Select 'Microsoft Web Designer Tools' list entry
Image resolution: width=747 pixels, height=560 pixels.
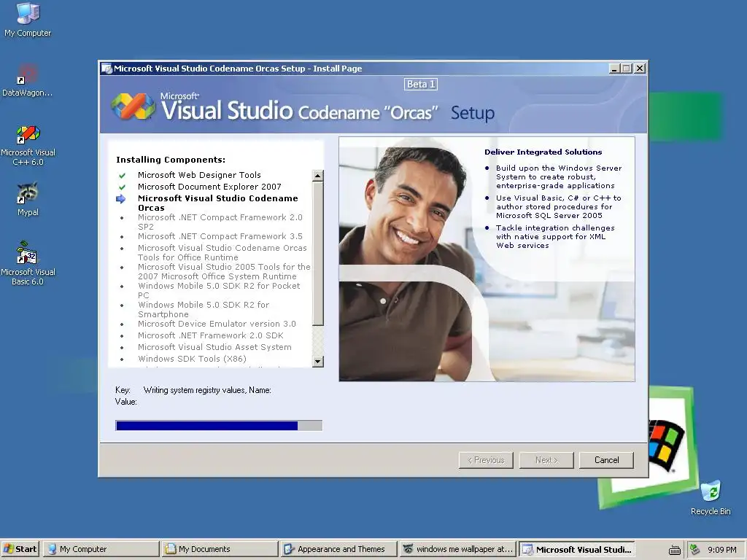coord(199,175)
